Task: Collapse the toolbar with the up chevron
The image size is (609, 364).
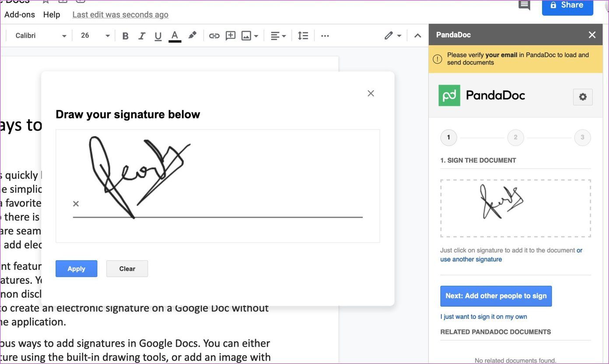Action: tap(418, 36)
